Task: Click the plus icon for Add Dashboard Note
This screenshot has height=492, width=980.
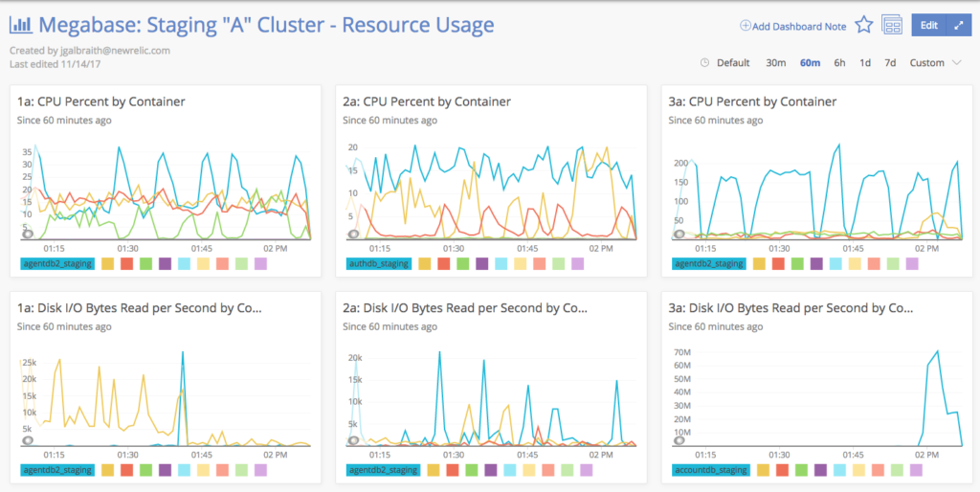Action: click(745, 26)
